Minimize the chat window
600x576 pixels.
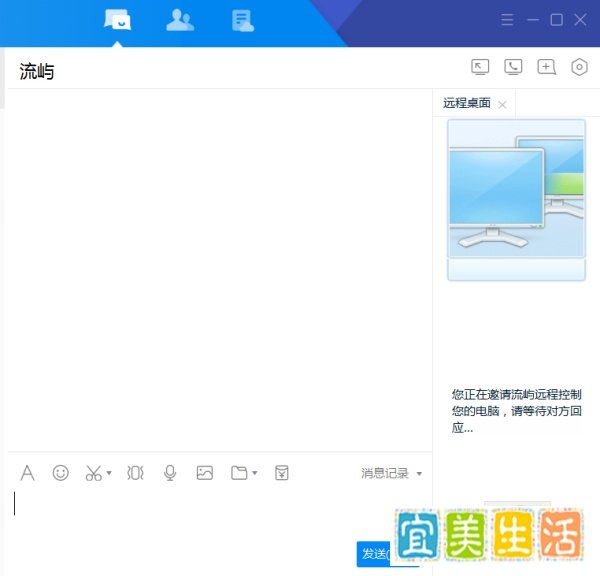[533, 20]
